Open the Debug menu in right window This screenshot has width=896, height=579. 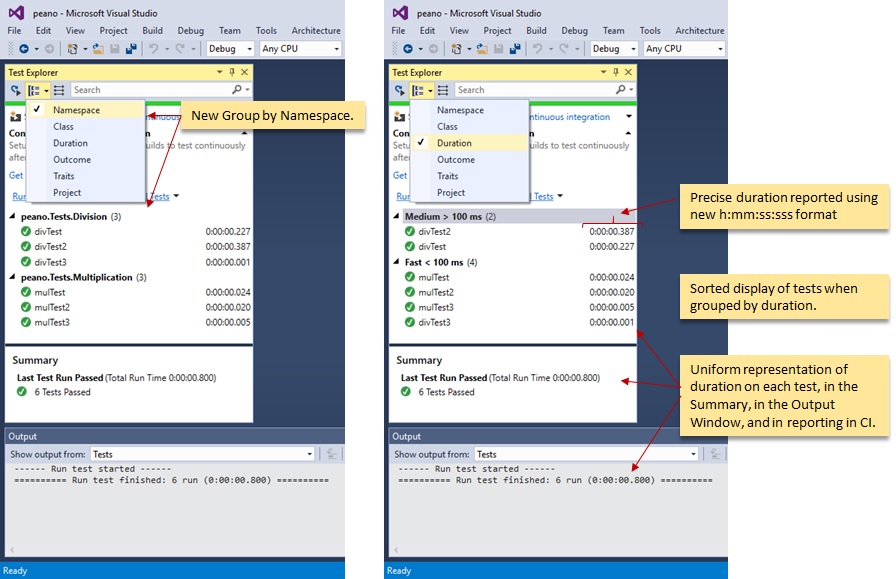[x=574, y=30]
